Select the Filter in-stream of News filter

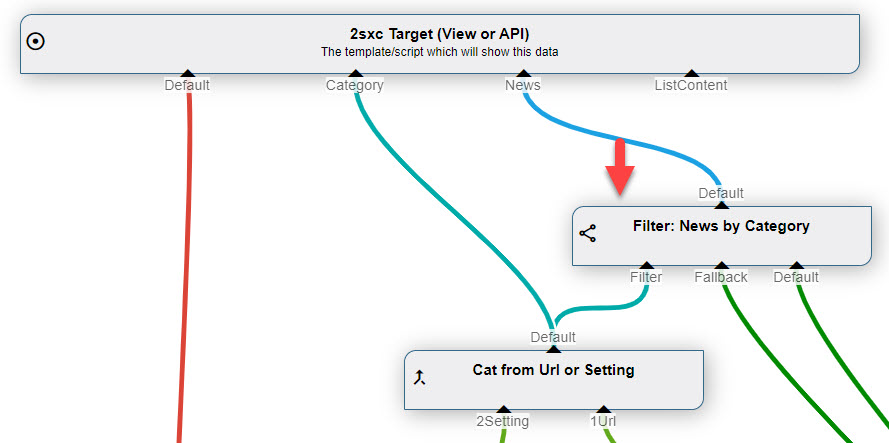(646, 277)
